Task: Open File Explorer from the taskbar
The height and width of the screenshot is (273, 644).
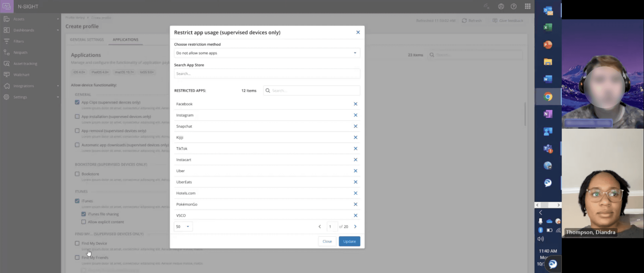Action: pos(548,62)
